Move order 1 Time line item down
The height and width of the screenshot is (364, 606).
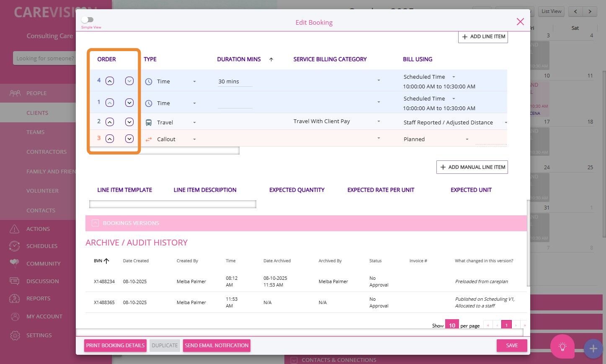[129, 103]
